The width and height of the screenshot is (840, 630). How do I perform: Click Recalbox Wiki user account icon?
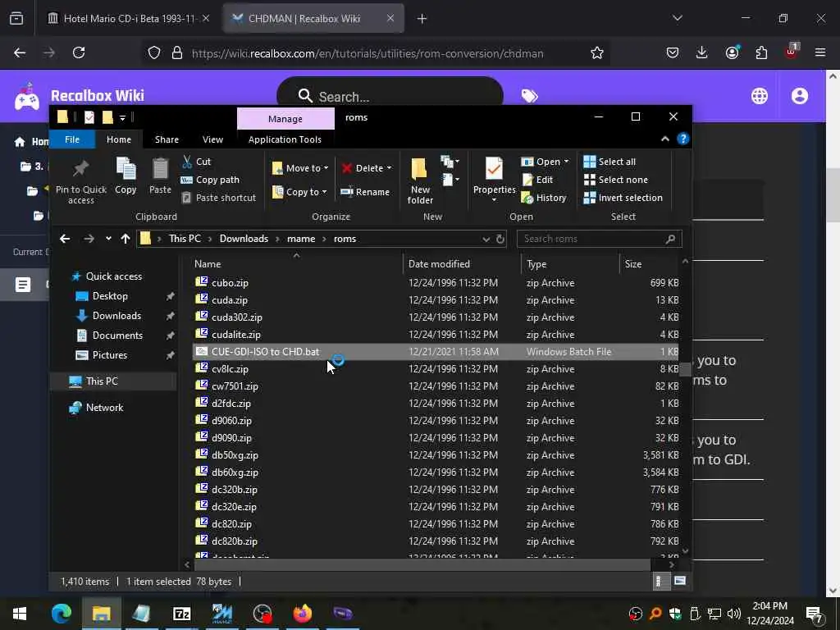click(x=799, y=96)
